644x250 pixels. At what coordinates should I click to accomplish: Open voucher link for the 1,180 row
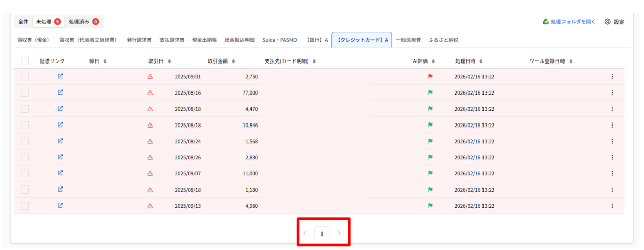point(60,189)
